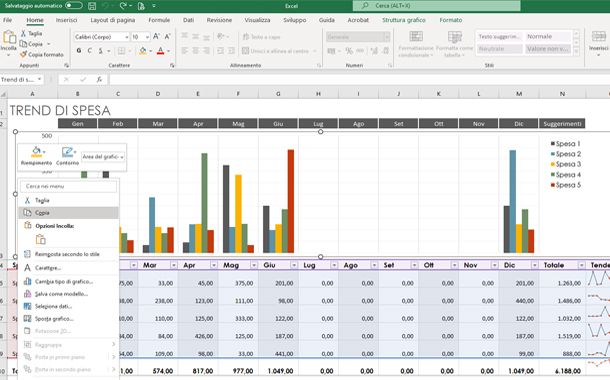This screenshot has height=380, width=610.
Task: Click the Redo arrow in title bar
Action: point(123,6)
